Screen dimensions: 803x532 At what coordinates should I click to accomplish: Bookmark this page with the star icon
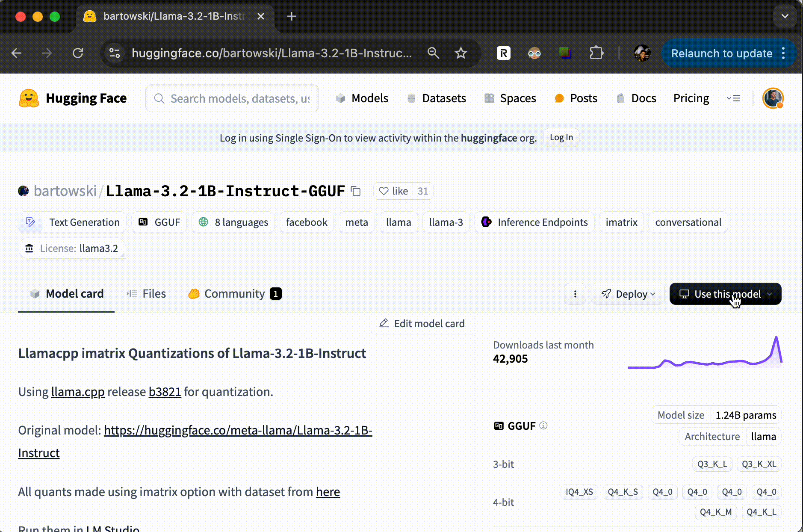(x=461, y=53)
